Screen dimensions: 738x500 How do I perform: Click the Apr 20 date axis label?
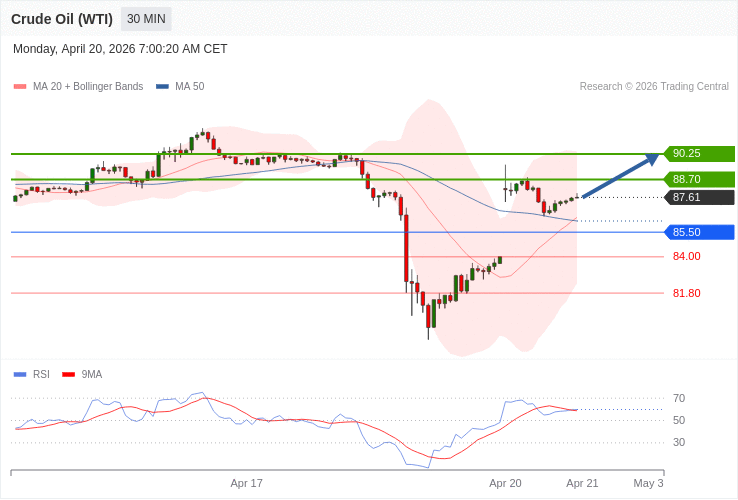point(505,483)
